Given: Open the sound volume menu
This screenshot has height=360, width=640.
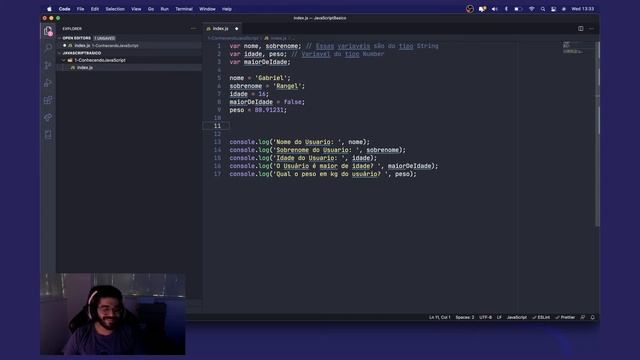Looking at the screenshot, I should 495,9.
